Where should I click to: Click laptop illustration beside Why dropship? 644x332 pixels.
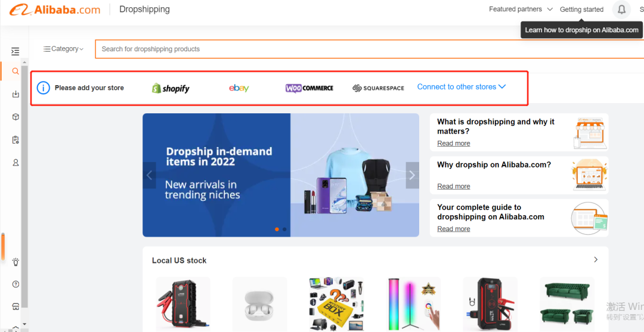tap(589, 175)
